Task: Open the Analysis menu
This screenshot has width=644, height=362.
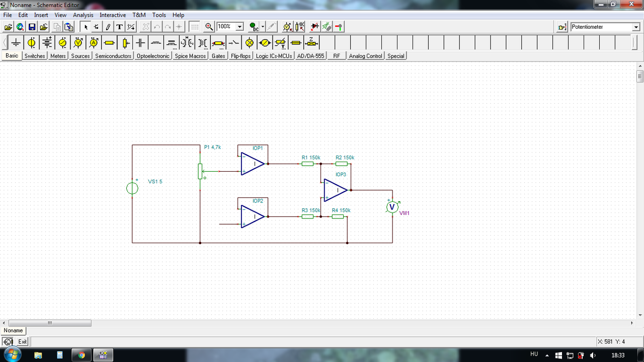Action: point(83,15)
